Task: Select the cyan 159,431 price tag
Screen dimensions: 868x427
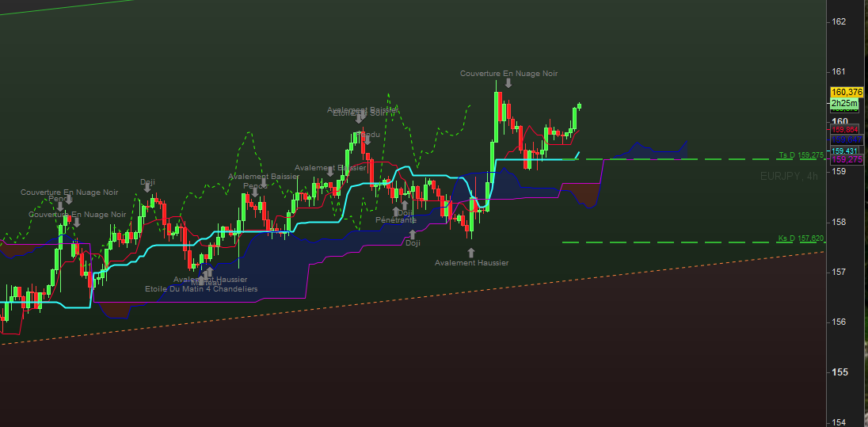Action: (845, 151)
